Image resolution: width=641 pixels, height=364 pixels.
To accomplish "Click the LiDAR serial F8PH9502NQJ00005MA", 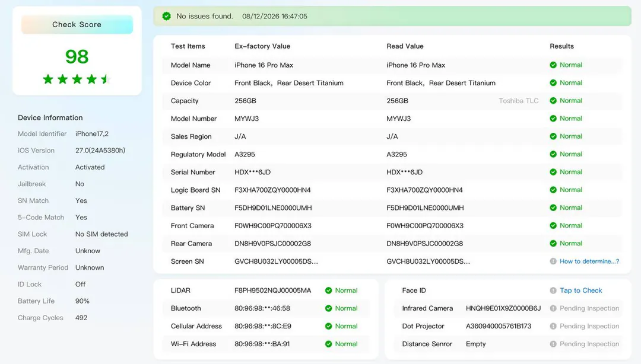I will 272,290.
